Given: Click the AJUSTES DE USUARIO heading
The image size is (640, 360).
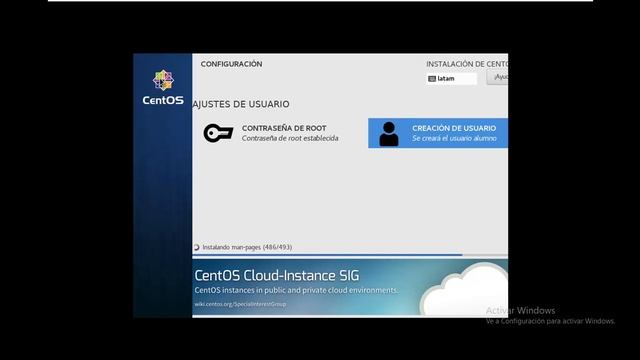Looking at the screenshot, I should coord(241,104).
